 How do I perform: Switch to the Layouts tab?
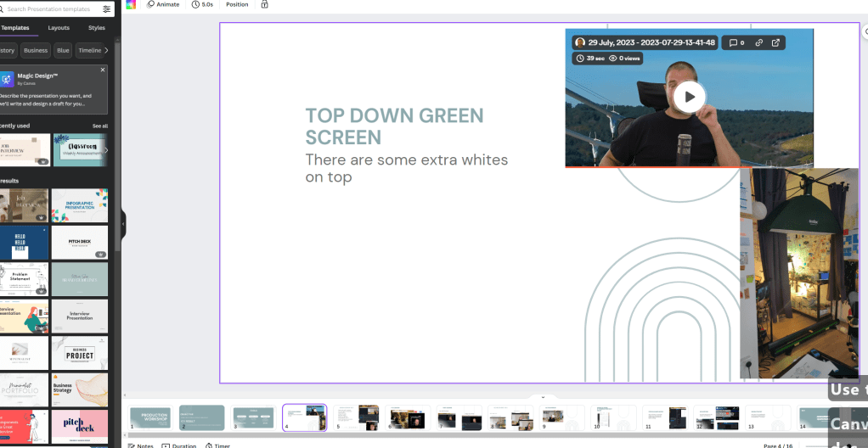[x=59, y=28]
